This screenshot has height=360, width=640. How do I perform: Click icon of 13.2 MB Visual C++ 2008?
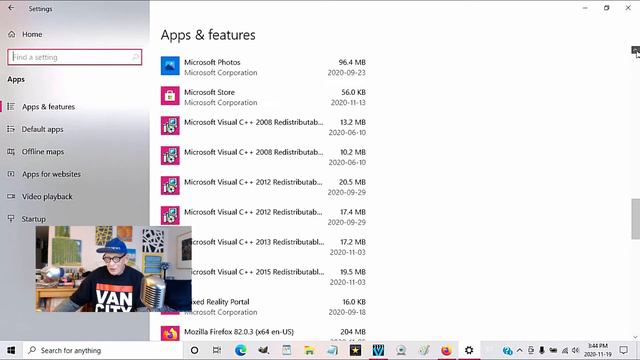[170, 126]
